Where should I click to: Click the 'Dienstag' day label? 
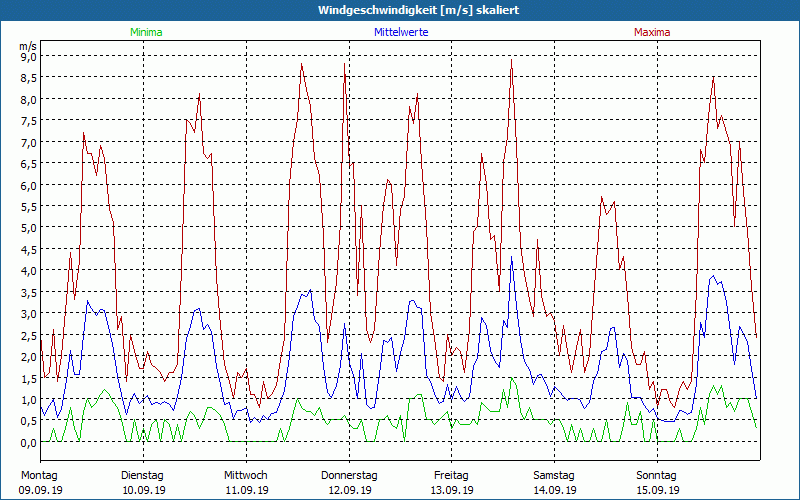(142, 476)
